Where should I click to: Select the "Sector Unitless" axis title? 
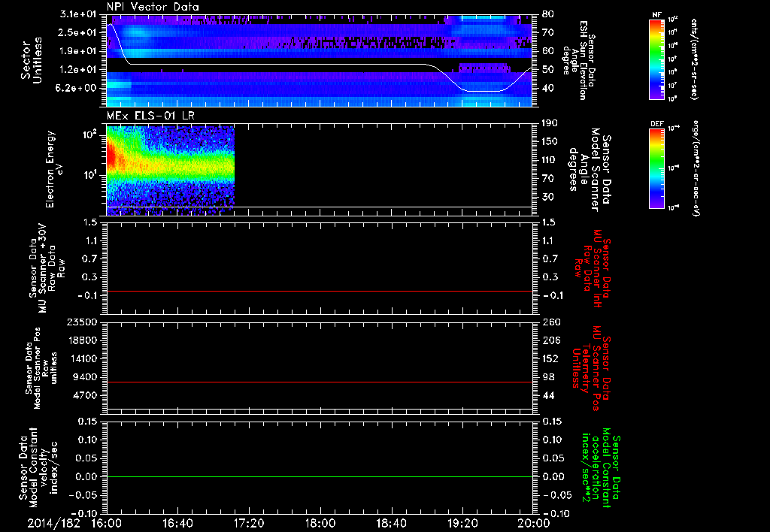[32, 60]
